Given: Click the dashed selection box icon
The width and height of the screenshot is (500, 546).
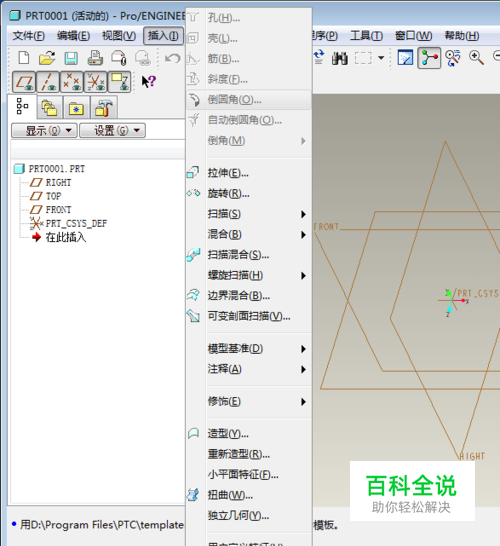Looking at the screenshot, I should click(363, 58).
